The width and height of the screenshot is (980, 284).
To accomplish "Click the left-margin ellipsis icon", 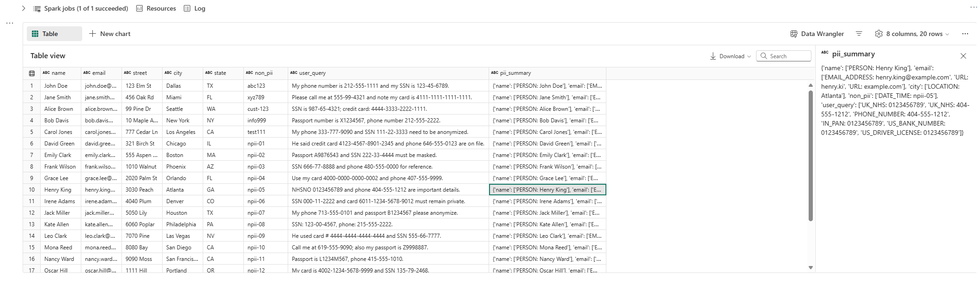I will 10,23.
